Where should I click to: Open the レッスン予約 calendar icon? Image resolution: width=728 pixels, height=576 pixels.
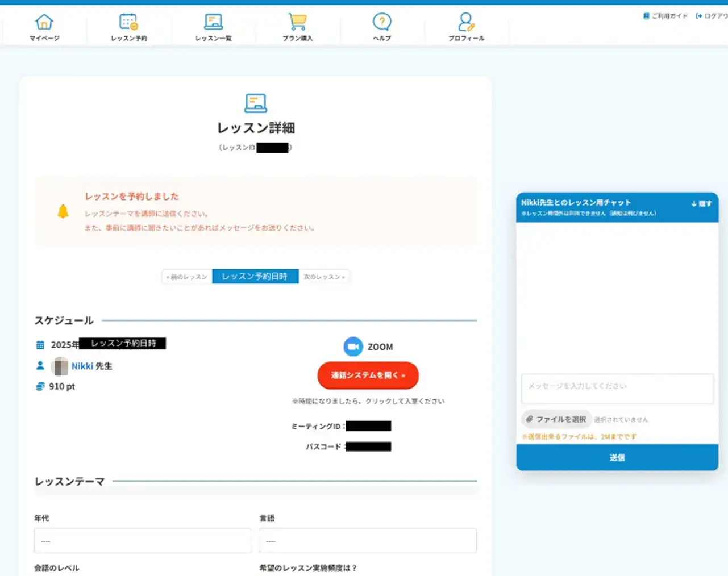tap(128, 23)
